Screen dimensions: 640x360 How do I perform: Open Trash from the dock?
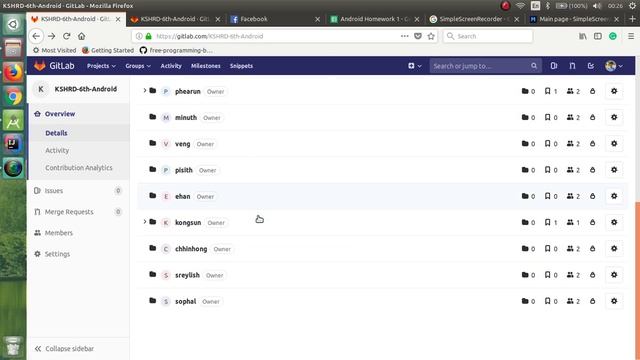tap(13, 346)
